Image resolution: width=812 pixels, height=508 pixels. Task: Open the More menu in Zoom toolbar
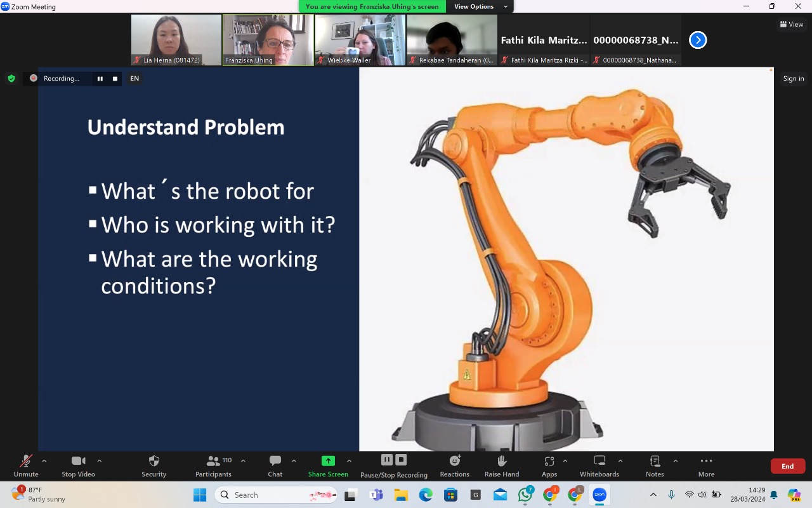click(x=706, y=465)
